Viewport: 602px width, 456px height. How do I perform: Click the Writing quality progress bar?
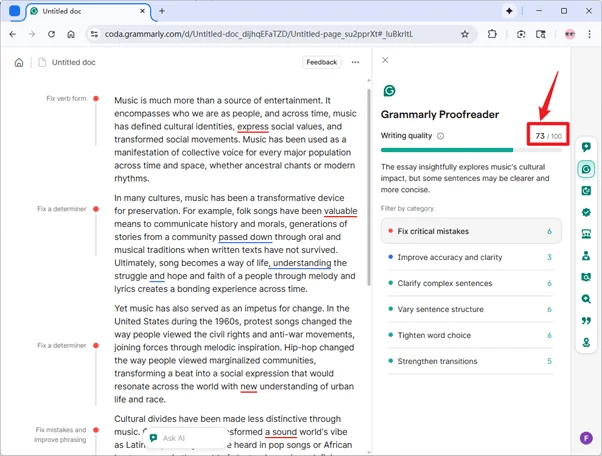point(471,150)
